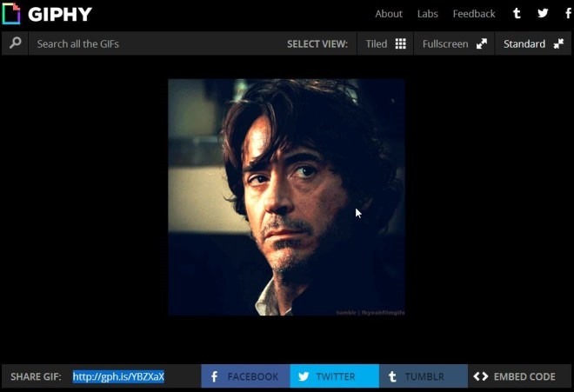The image size is (574, 392).
Task: Open the Labs page
Action: (428, 14)
